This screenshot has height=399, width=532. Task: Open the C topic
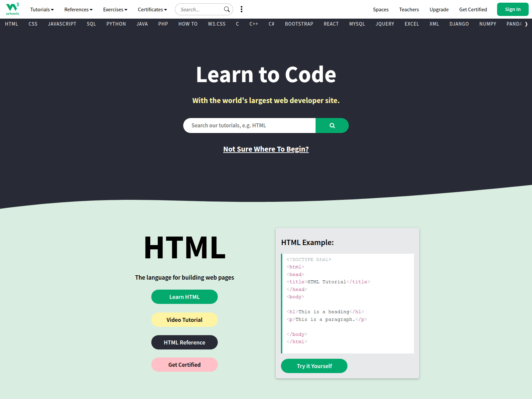237,24
